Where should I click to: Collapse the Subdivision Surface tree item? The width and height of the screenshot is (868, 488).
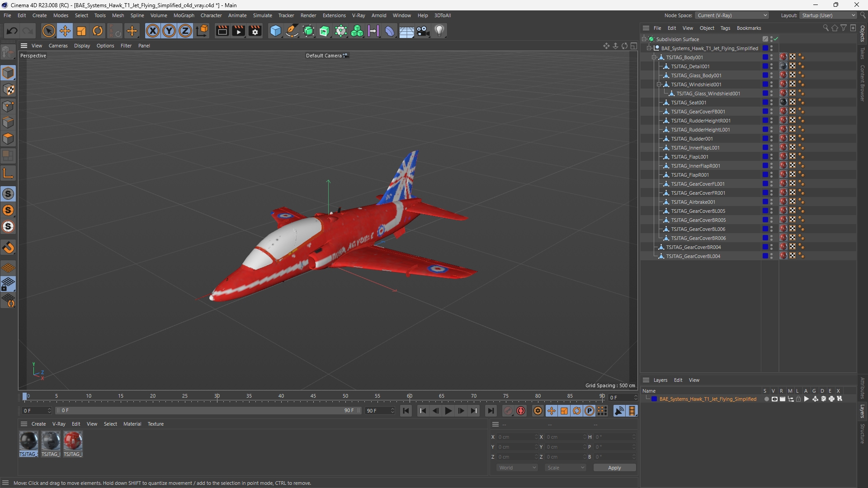pyautogui.click(x=644, y=39)
